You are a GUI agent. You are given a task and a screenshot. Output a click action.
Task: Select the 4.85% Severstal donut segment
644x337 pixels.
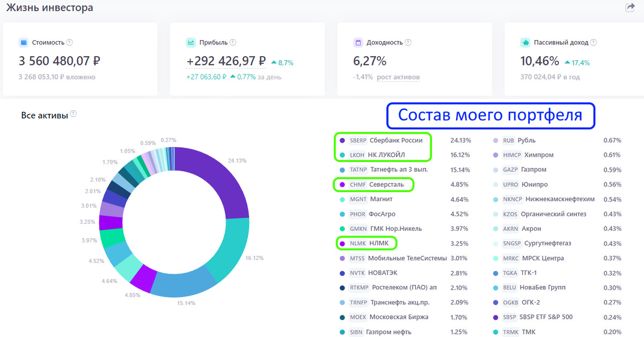pyautogui.click(x=143, y=279)
